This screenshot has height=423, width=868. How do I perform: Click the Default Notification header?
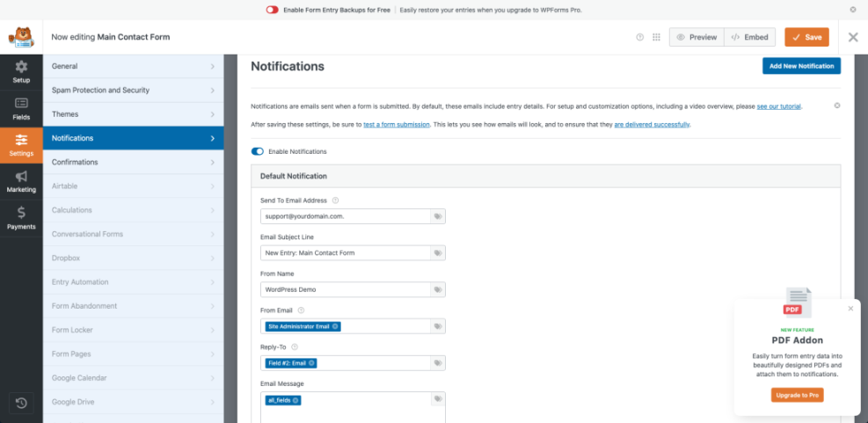click(x=545, y=176)
